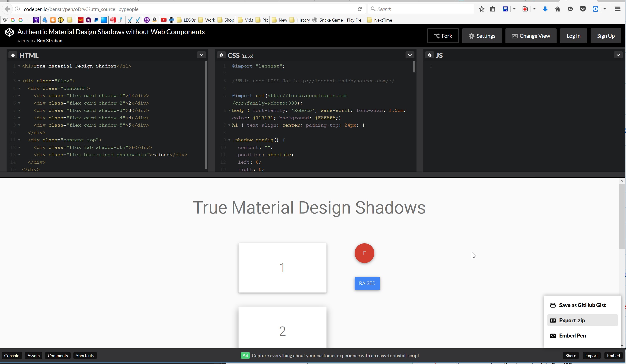This screenshot has height=364, width=626.
Task: Expand HTML panel dropdown chevron
Action: pos(201,55)
